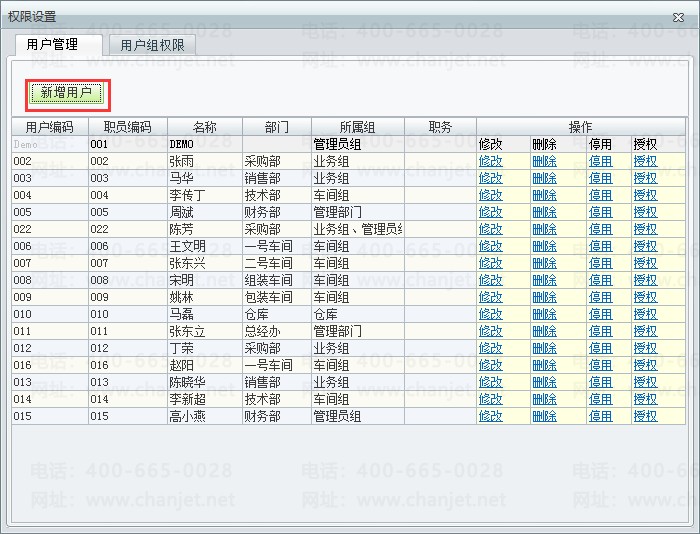Select the 组装车间 department cell
Viewport: 700px width, 534px height.
click(x=277, y=280)
